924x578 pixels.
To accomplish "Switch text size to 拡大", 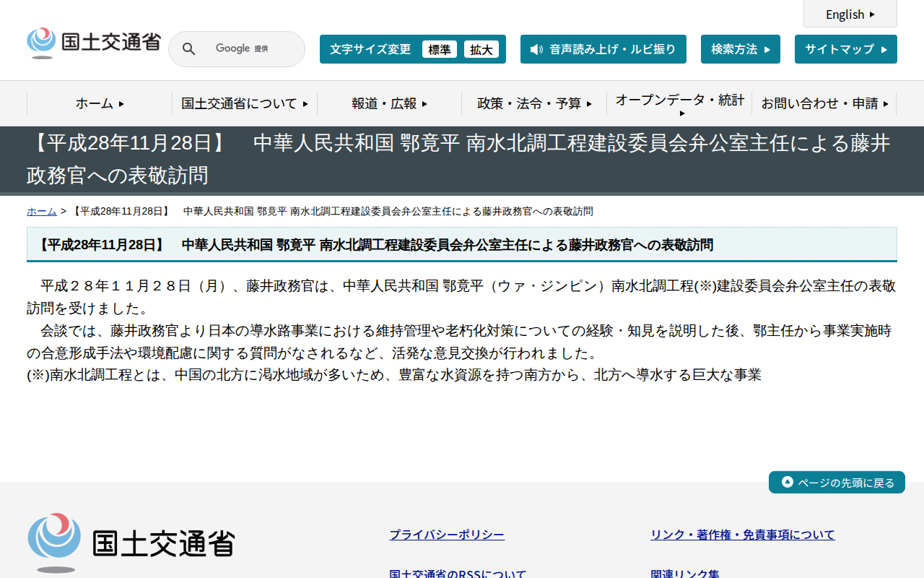I will tap(481, 50).
